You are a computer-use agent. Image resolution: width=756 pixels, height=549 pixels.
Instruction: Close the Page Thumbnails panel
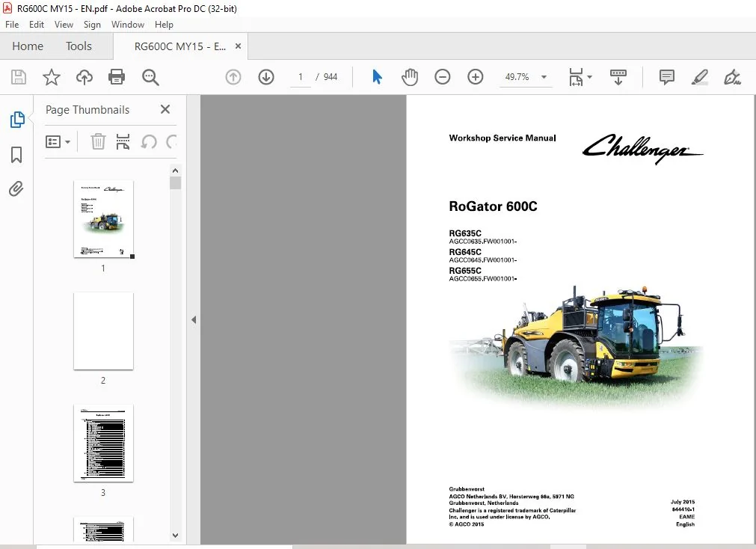click(165, 109)
